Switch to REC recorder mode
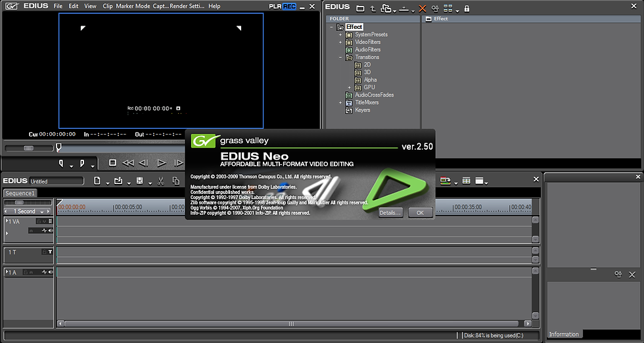Screen dimensions: 644x343 coord(289,6)
